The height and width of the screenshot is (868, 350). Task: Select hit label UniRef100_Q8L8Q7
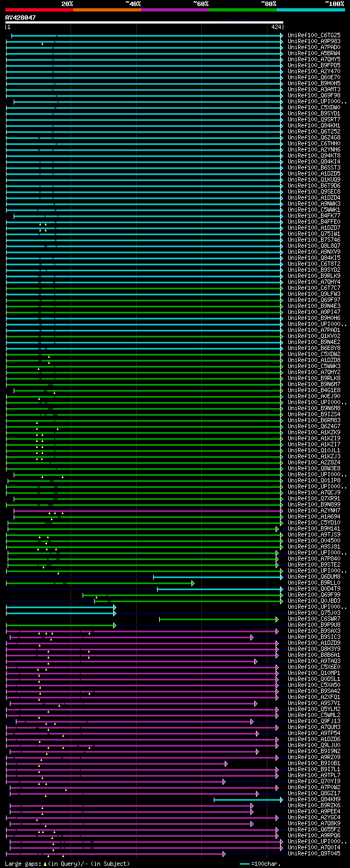pyautogui.click(x=314, y=246)
